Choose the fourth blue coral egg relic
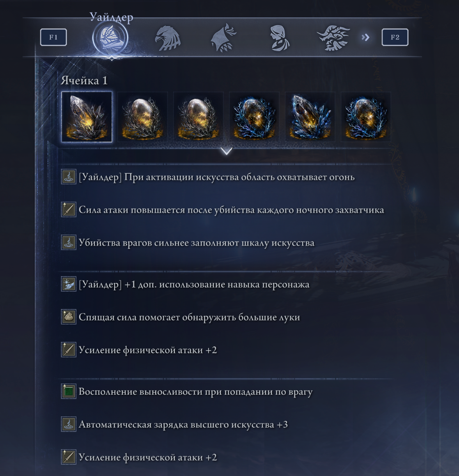The image size is (459, 476). click(x=254, y=117)
